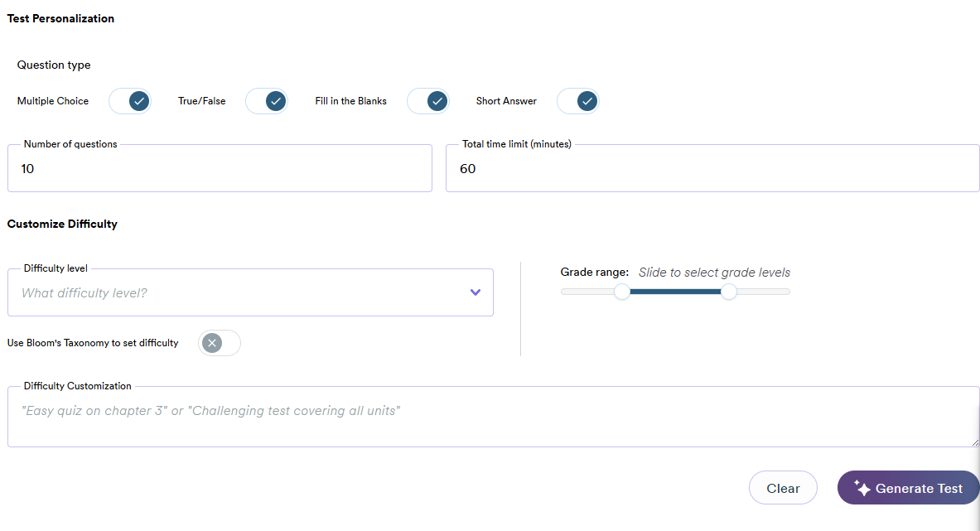Image resolution: width=980 pixels, height=531 pixels.
Task: Click the purple difficulty chevron arrow
Action: (x=476, y=292)
